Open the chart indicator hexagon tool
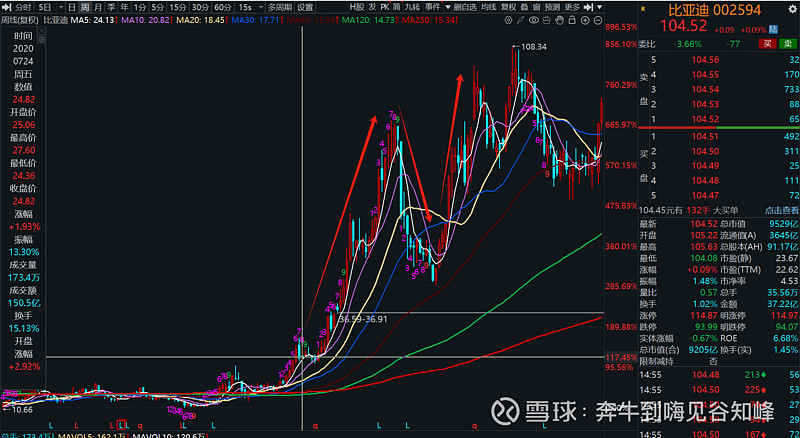Screen dimensions: 800x438 tap(508, 20)
